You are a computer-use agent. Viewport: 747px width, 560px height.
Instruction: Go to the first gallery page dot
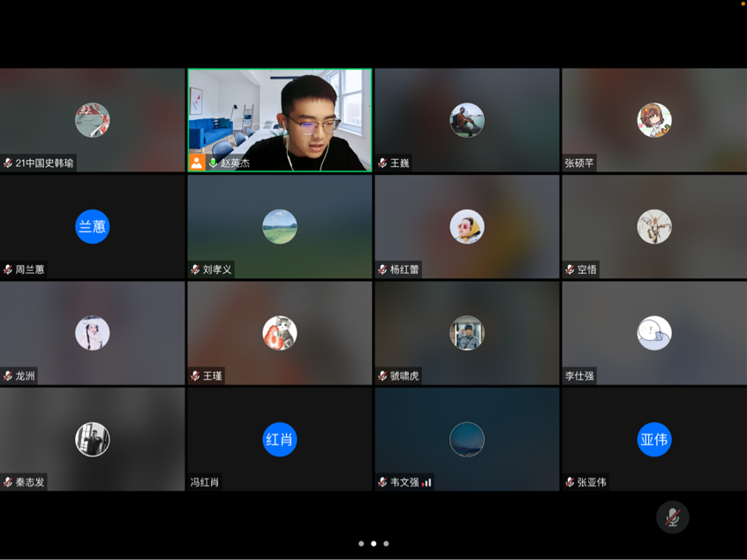click(x=361, y=544)
